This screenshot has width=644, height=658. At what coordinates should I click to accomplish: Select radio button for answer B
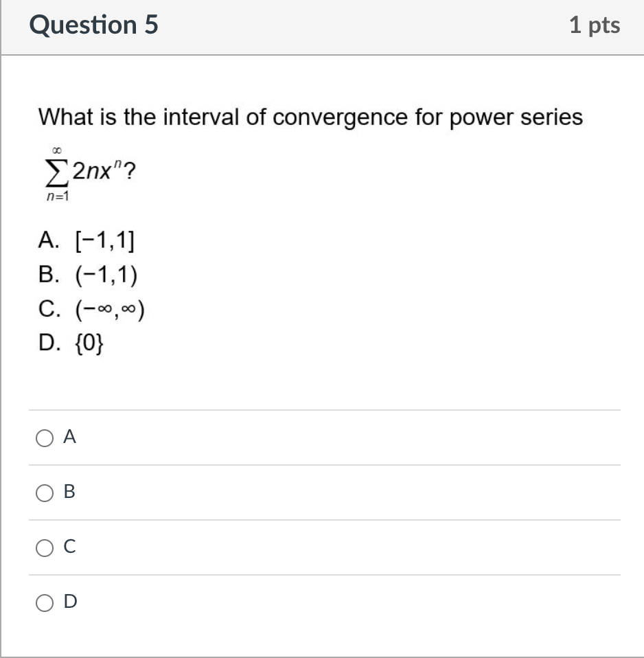pos(43,492)
